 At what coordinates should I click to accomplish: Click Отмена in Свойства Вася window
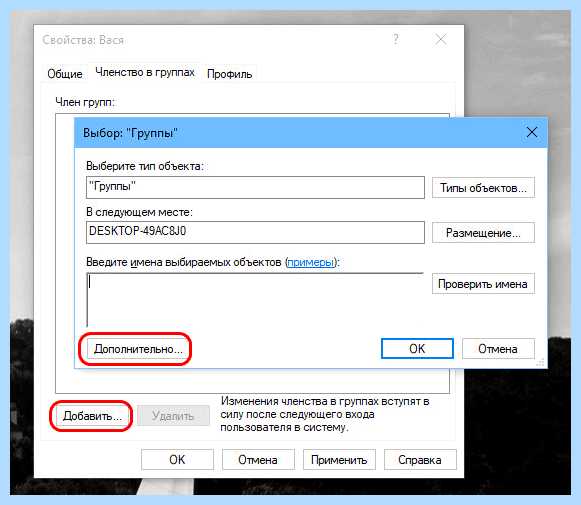(258, 460)
